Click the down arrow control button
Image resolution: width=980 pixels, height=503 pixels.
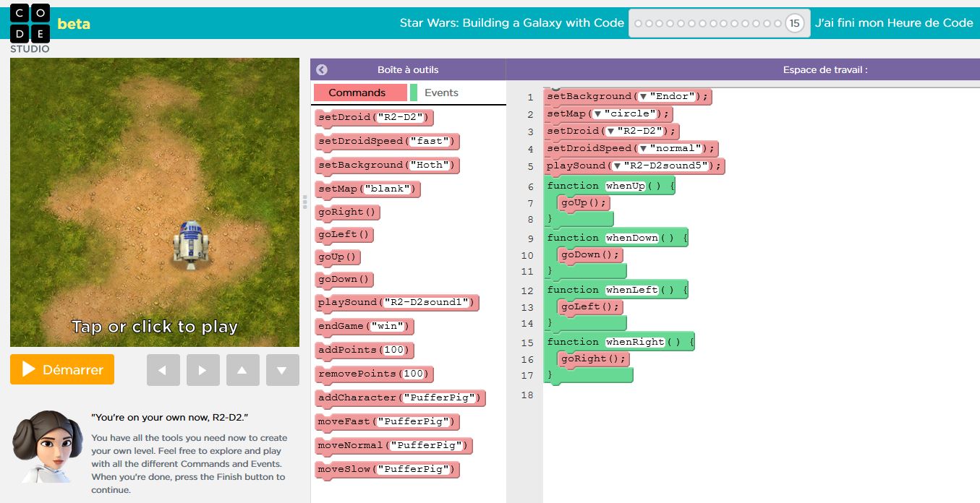(282, 370)
